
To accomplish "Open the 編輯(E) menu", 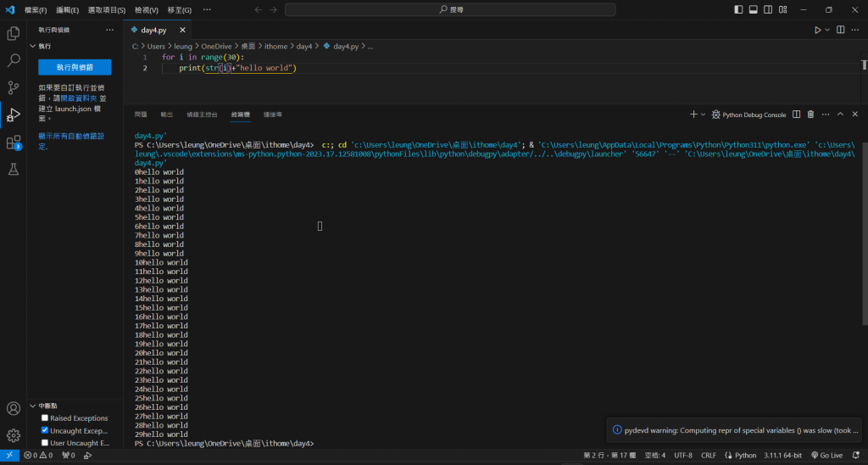I will (x=68, y=10).
